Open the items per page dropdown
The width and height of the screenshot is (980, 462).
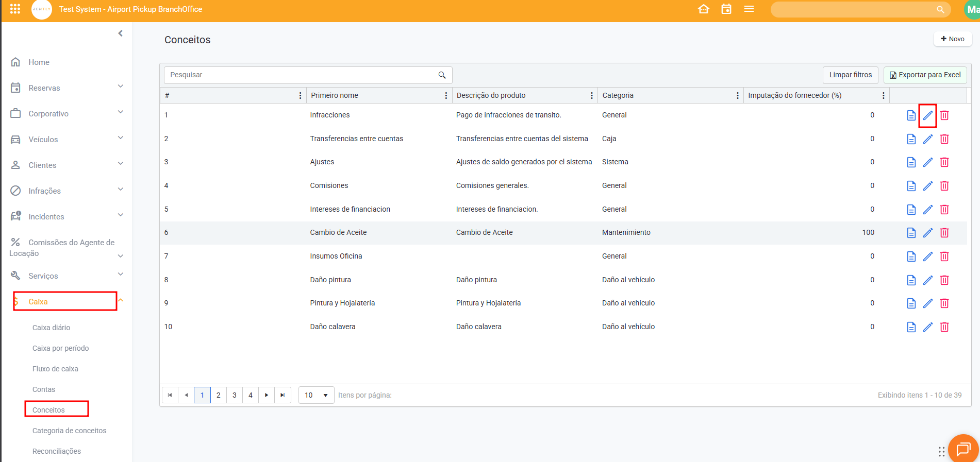pyautogui.click(x=316, y=395)
